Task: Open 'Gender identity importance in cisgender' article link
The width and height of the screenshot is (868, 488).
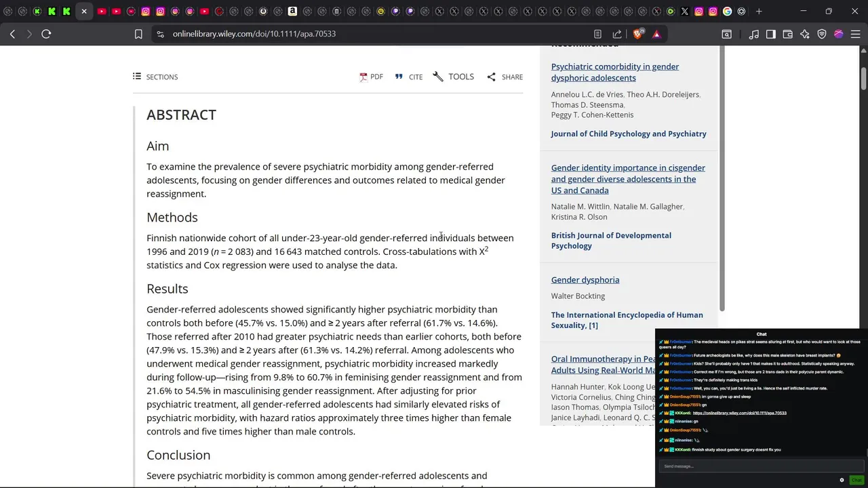Action: click(628, 179)
